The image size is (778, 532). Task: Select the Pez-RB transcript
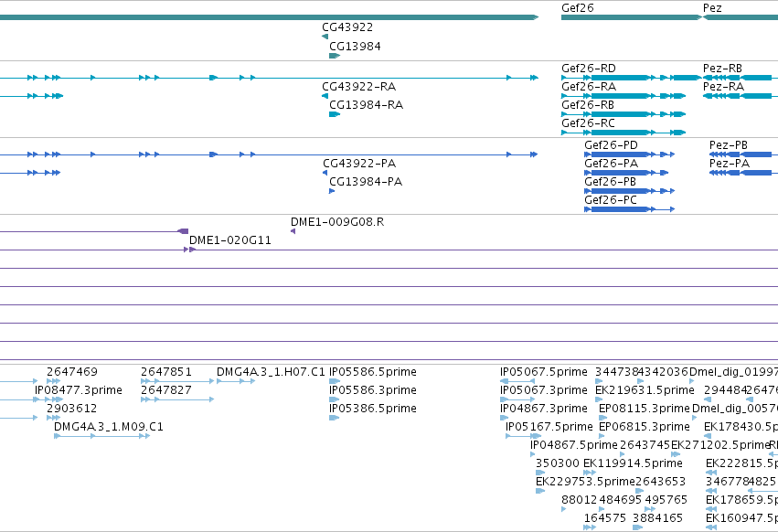pyautogui.click(x=741, y=78)
